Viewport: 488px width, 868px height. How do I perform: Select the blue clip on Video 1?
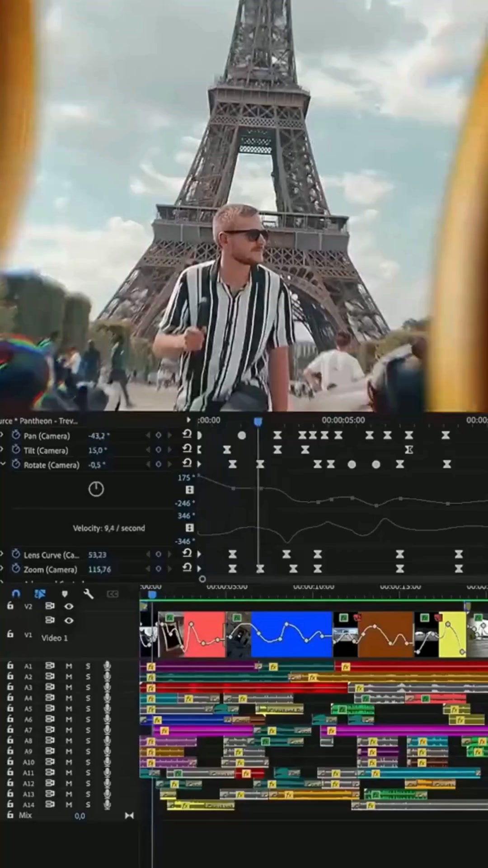pos(291,634)
